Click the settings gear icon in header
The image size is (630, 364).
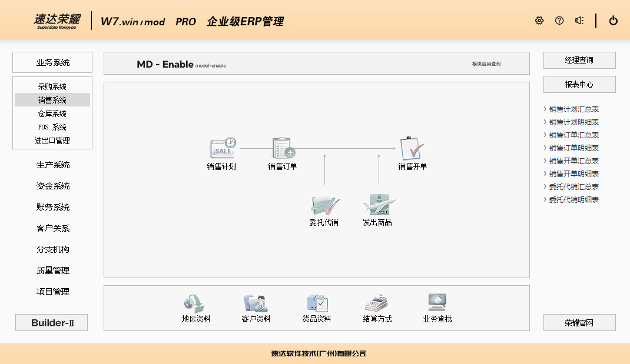pyautogui.click(x=539, y=21)
